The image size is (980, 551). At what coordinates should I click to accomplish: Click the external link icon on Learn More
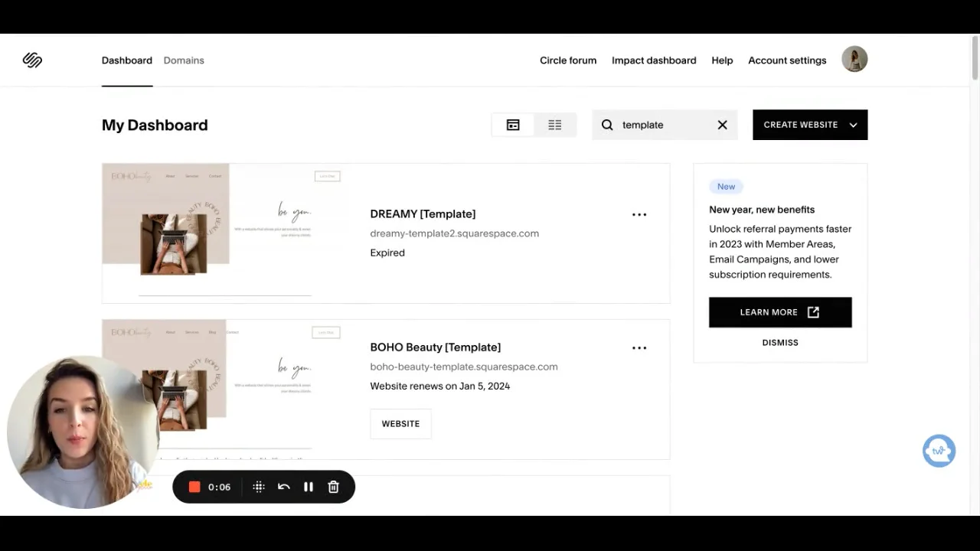pos(813,312)
